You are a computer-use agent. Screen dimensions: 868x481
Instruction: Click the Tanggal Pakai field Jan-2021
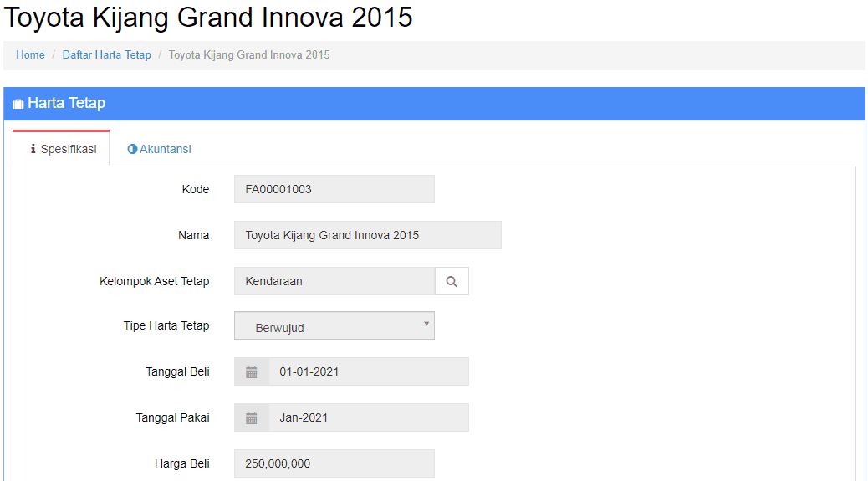tap(369, 418)
